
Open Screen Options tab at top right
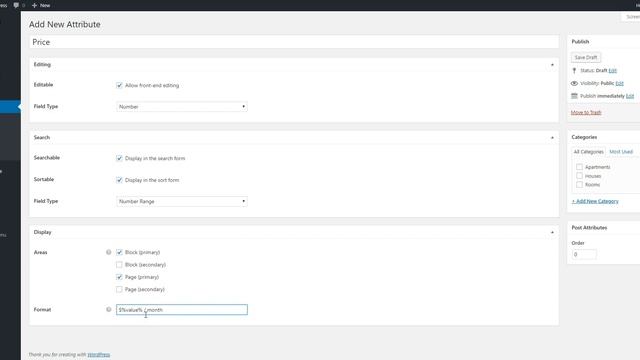[631, 17]
